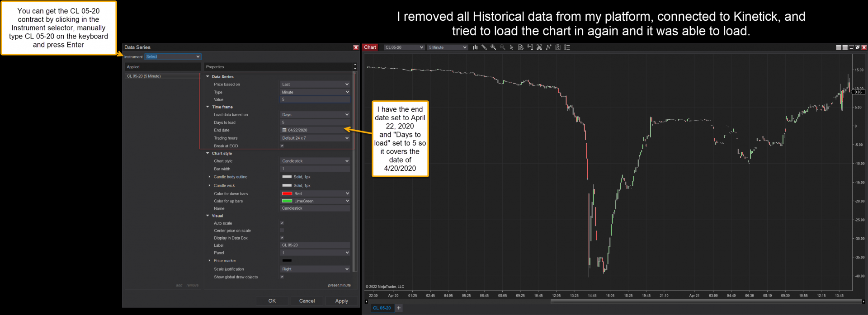Open the Panel dropdown
This screenshot has height=315, width=868.
click(315, 253)
